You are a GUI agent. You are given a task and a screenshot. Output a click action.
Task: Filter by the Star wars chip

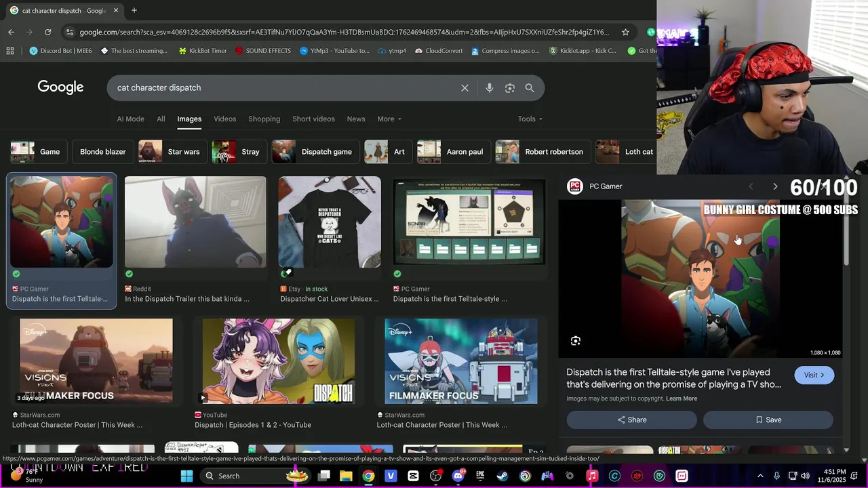[172, 152]
